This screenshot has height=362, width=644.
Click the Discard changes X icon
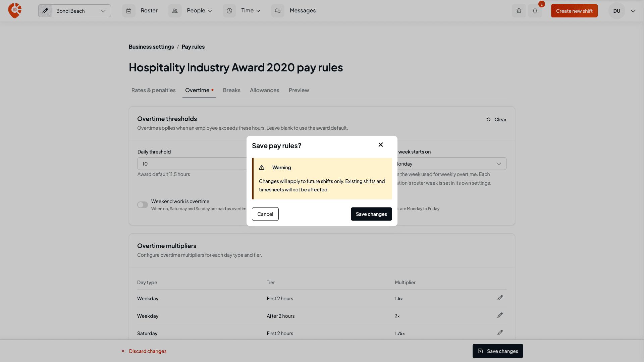click(x=123, y=351)
